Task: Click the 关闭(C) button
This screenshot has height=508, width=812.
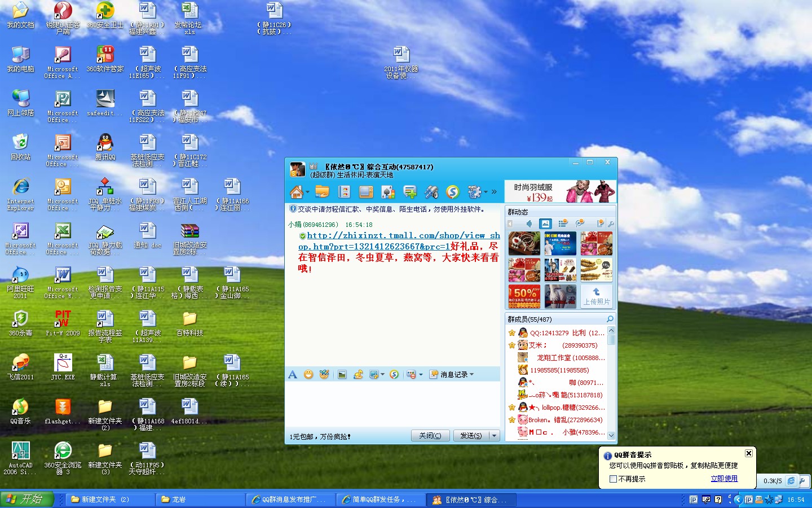Action: (x=430, y=436)
